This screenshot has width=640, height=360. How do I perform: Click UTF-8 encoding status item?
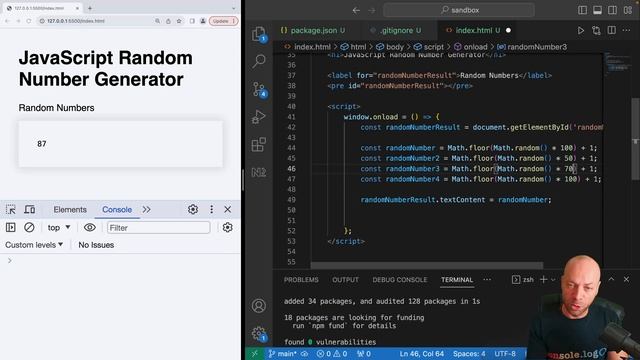[x=505, y=354]
